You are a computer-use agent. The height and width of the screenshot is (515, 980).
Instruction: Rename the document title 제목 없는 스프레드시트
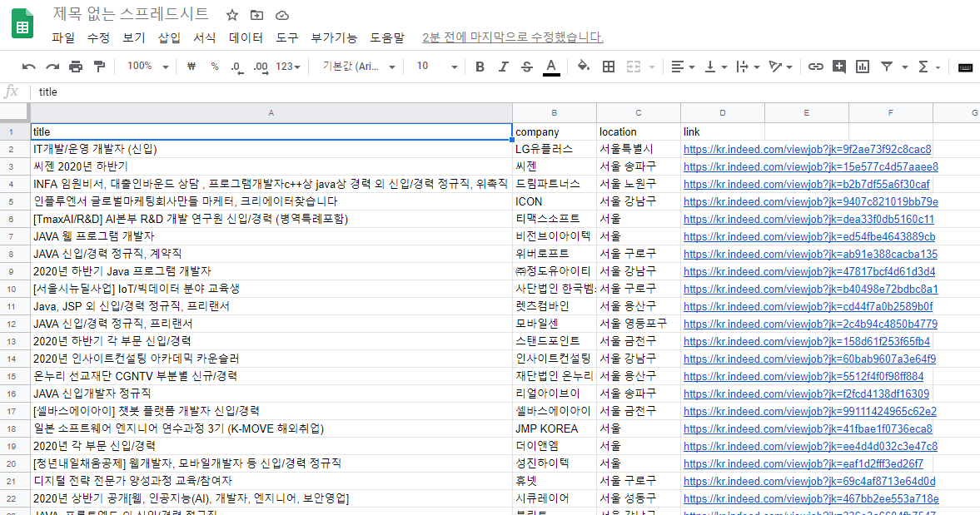tap(131, 14)
